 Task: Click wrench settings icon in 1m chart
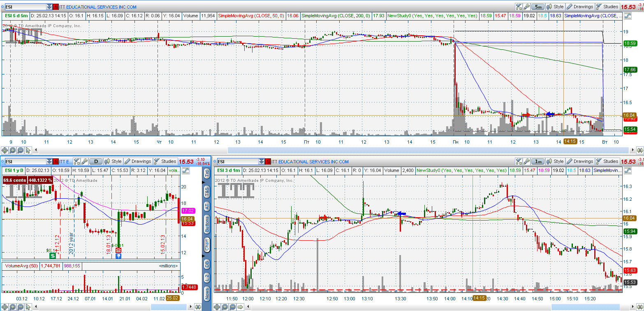click(x=526, y=161)
